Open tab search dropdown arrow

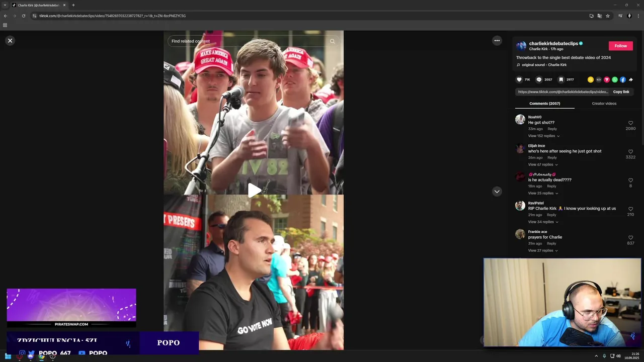point(5,5)
